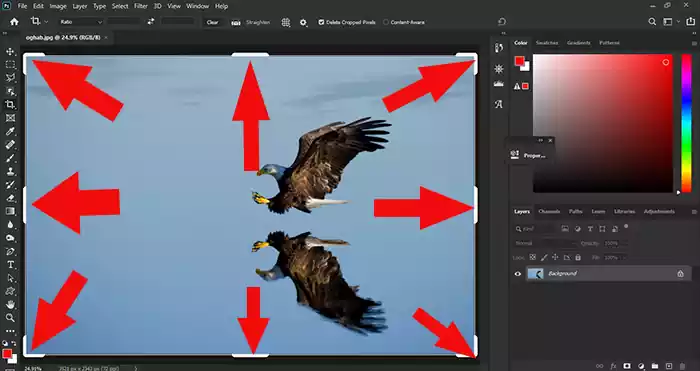700x371 pixels.
Task: Click the hue spectrum slider
Action: (x=687, y=123)
